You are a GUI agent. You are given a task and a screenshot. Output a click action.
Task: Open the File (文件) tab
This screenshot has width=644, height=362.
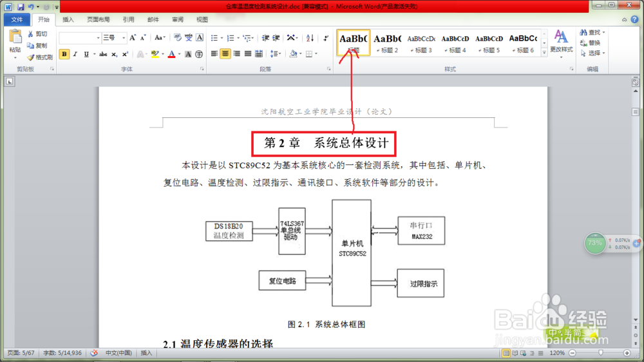pyautogui.click(x=17, y=19)
